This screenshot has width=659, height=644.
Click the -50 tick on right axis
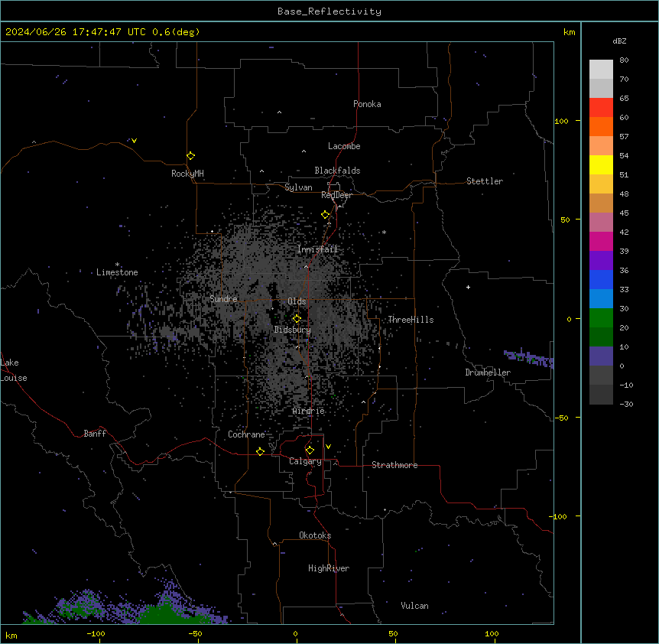coord(561,418)
